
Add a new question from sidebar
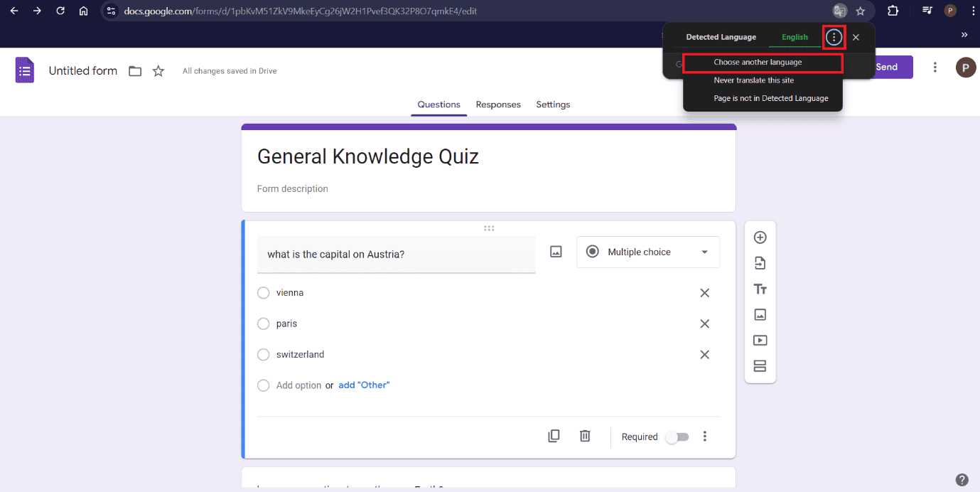pos(760,237)
